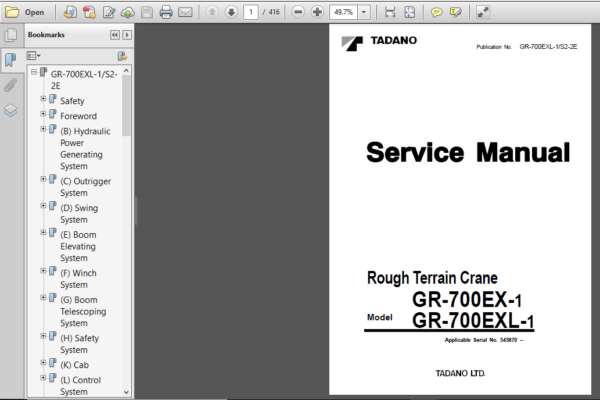The width and height of the screenshot is (600, 400).
Task: Go to next page down arrow
Action: pyautogui.click(x=231, y=12)
